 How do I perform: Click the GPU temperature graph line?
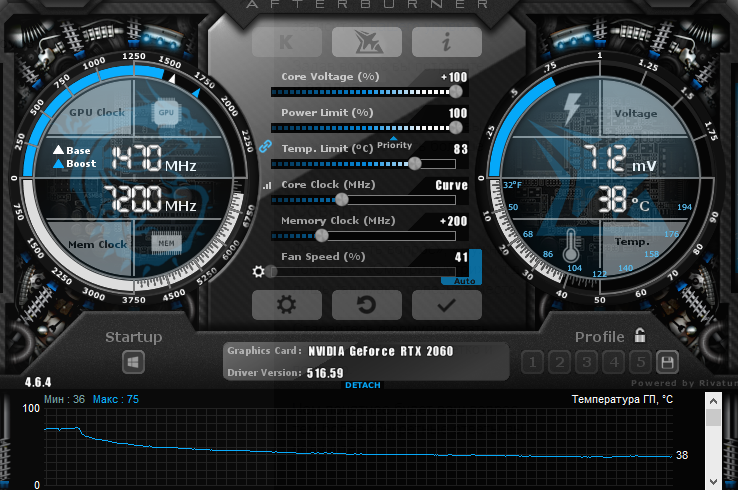[358, 453]
